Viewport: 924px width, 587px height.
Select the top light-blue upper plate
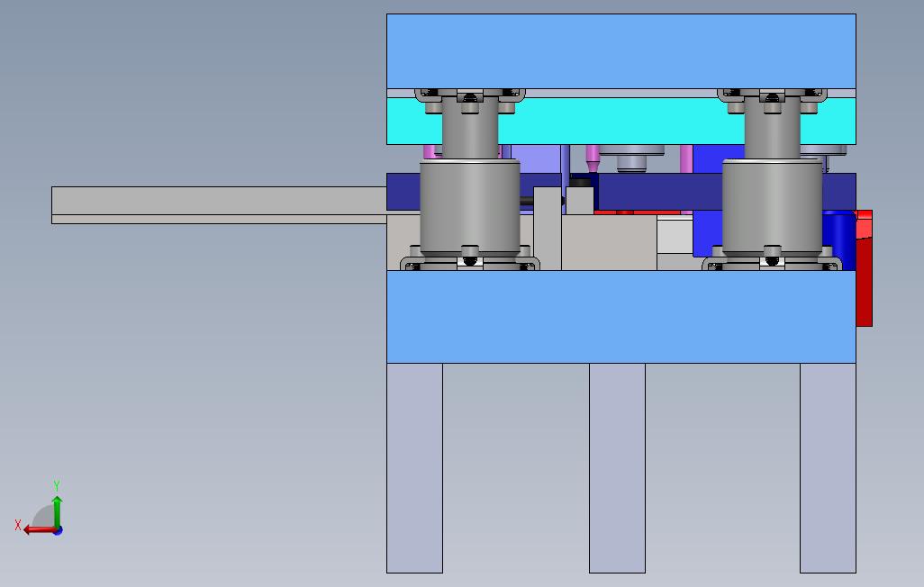621,51
